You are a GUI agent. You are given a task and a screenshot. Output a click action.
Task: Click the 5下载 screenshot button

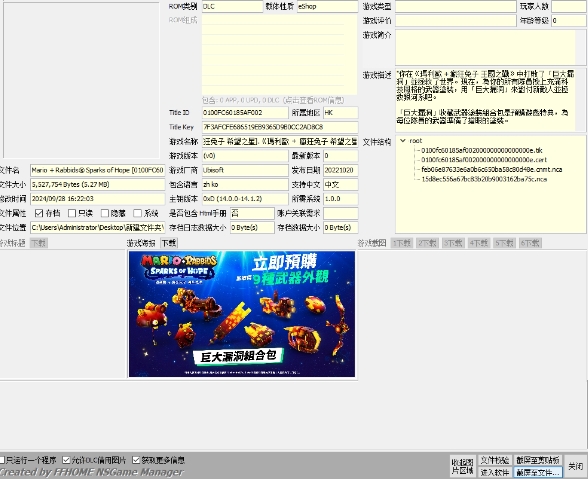point(504,243)
